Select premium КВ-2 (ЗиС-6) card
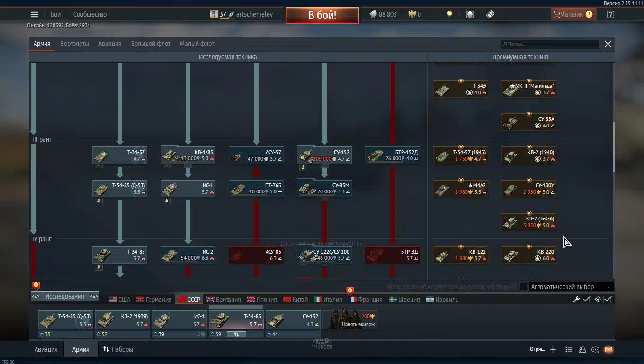This screenshot has height=364, width=644. point(529,222)
